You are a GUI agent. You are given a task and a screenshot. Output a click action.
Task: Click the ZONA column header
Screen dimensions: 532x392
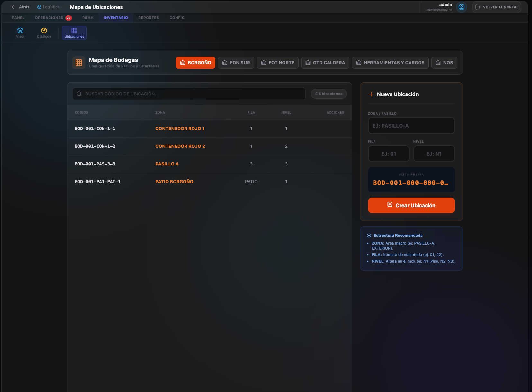160,113
